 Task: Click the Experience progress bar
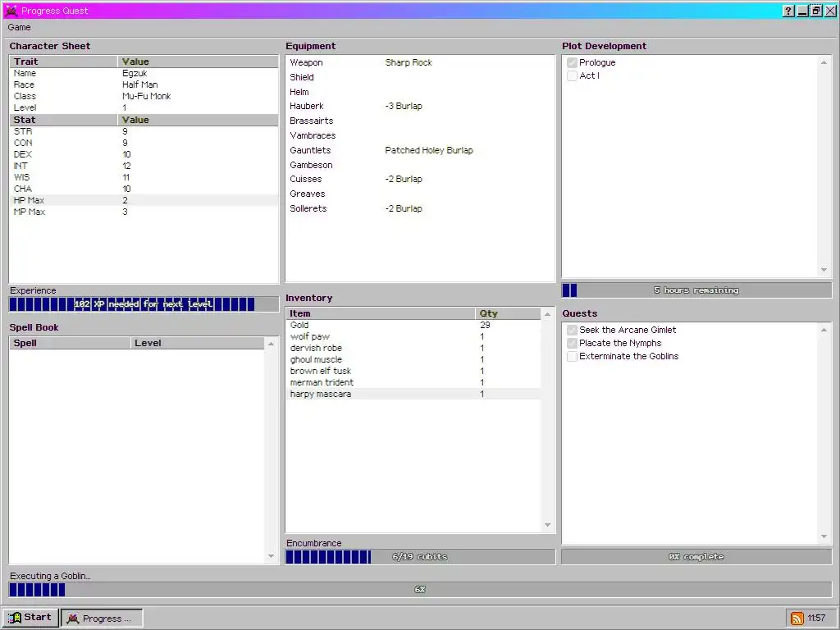click(x=144, y=304)
